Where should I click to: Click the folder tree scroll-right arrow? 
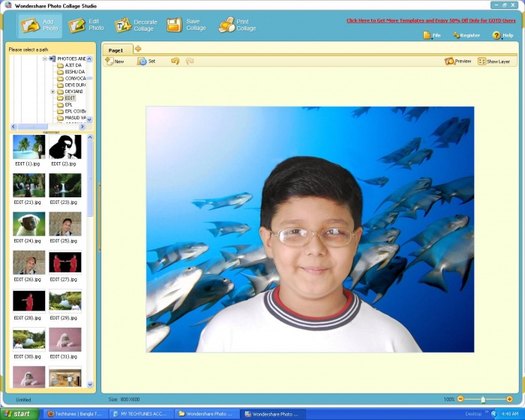pyautogui.click(x=82, y=127)
